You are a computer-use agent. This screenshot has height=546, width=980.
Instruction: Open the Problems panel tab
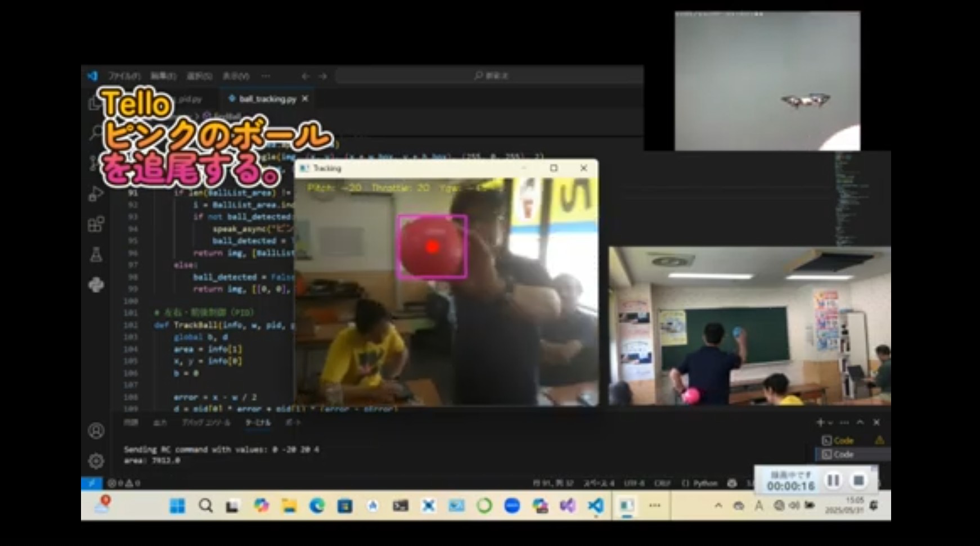click(x=131, y=422)
